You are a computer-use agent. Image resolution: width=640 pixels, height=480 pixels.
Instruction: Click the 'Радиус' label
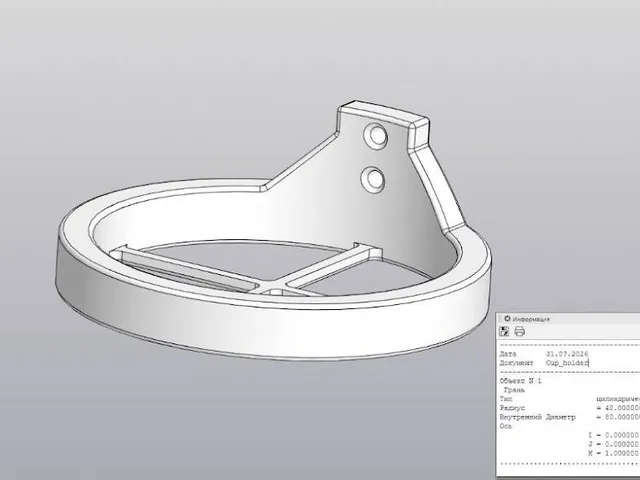coord(512,408)
